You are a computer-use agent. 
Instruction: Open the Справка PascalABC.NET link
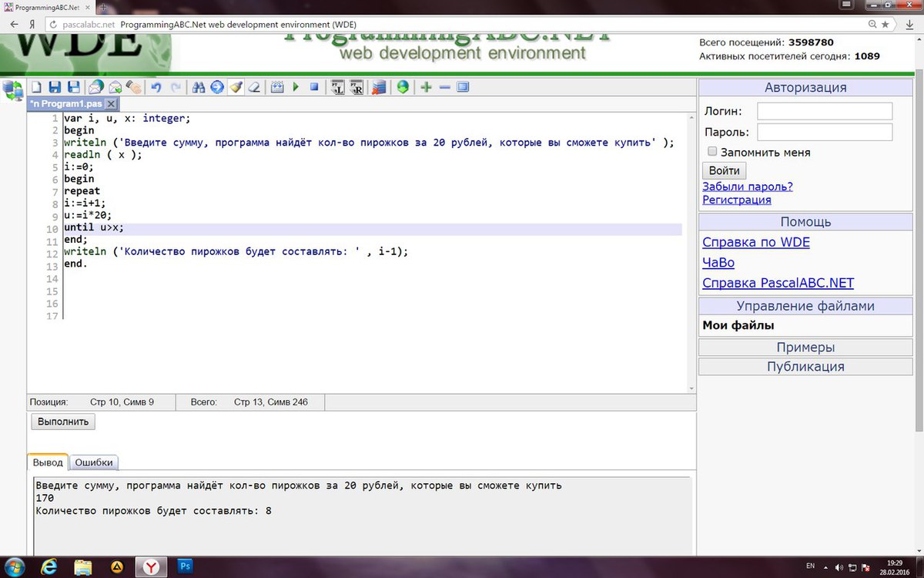point(778,283)
